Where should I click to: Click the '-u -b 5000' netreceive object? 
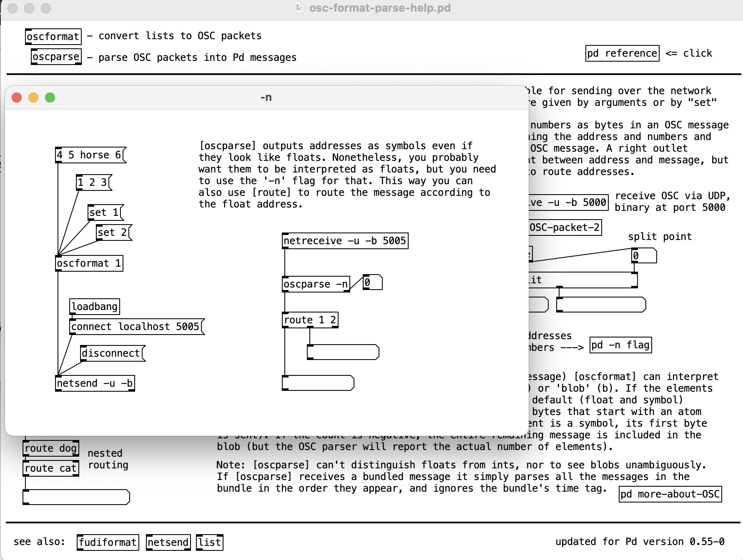[x=569, y=202]
